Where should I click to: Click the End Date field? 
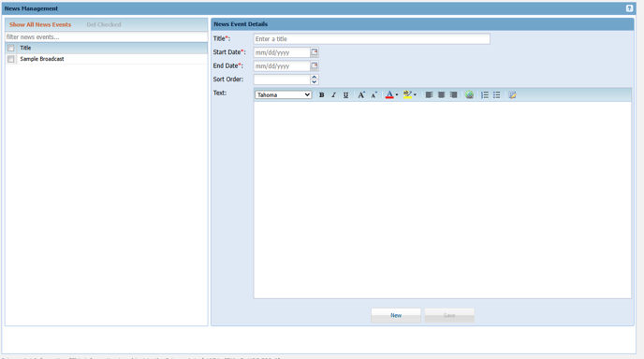click(282, 66)
